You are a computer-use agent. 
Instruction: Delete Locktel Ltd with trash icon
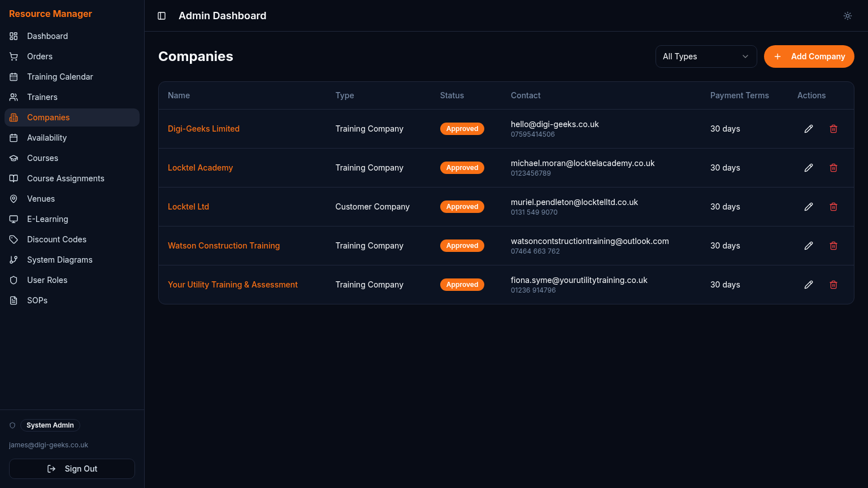tap(834, 207)
